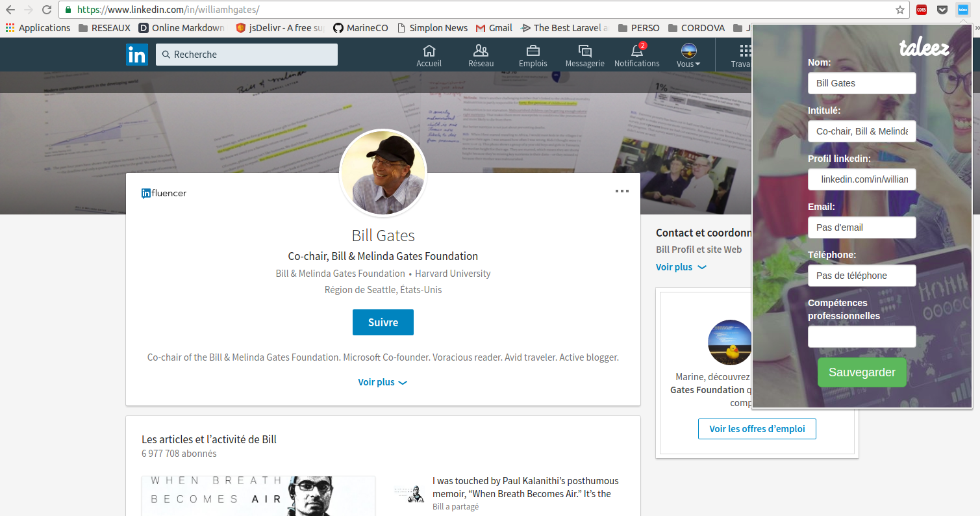This screenshot has width=980, height=516.
Task: Open the Online Markdown bookmark
Action: [181, 28]
